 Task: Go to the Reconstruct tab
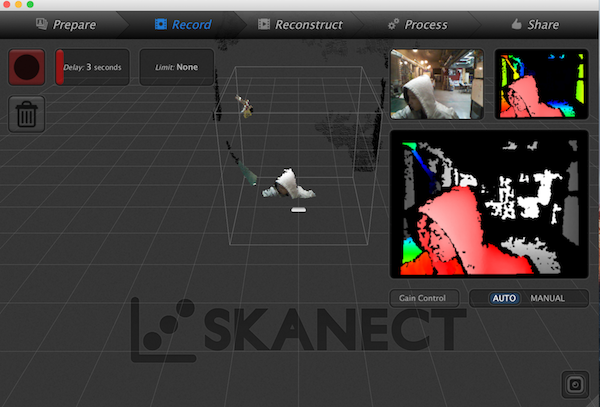300,24
